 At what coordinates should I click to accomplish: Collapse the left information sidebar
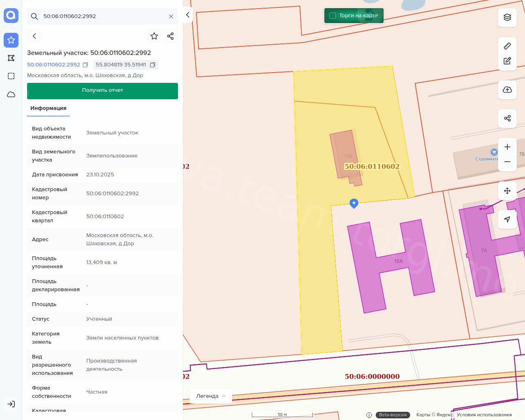click(187, 15)
